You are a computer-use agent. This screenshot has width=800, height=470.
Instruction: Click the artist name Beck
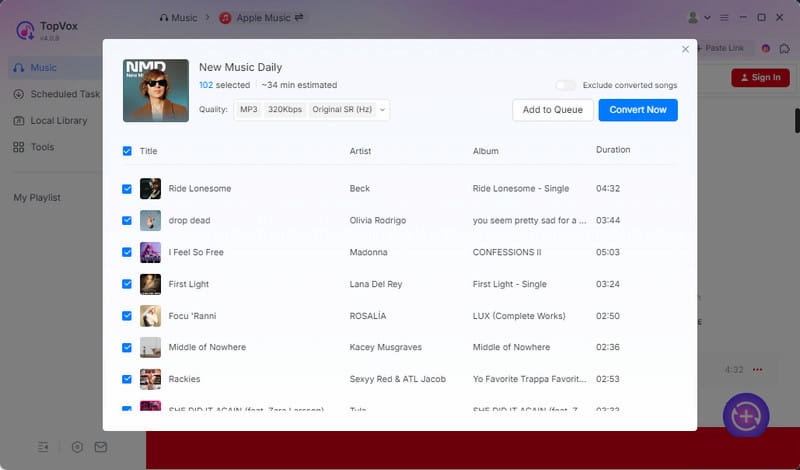pyautogui.click(x=360, y=188)
